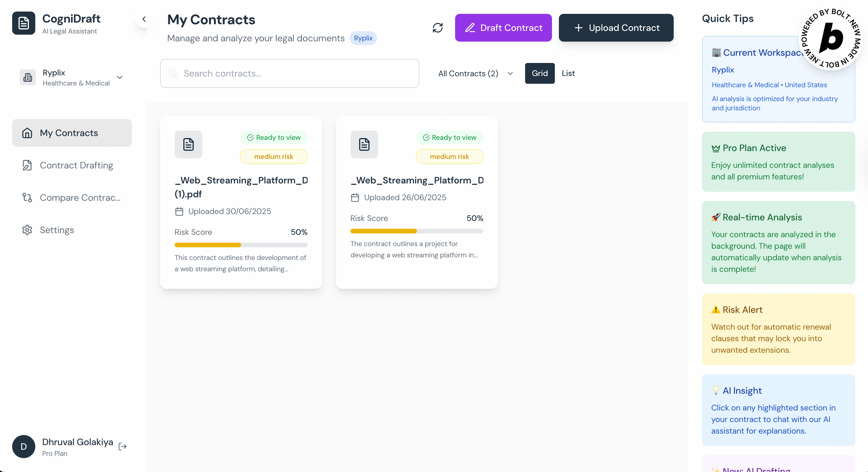Switch to List view
The height and width of the screenshot is (472, 868).
pos(568,73)
